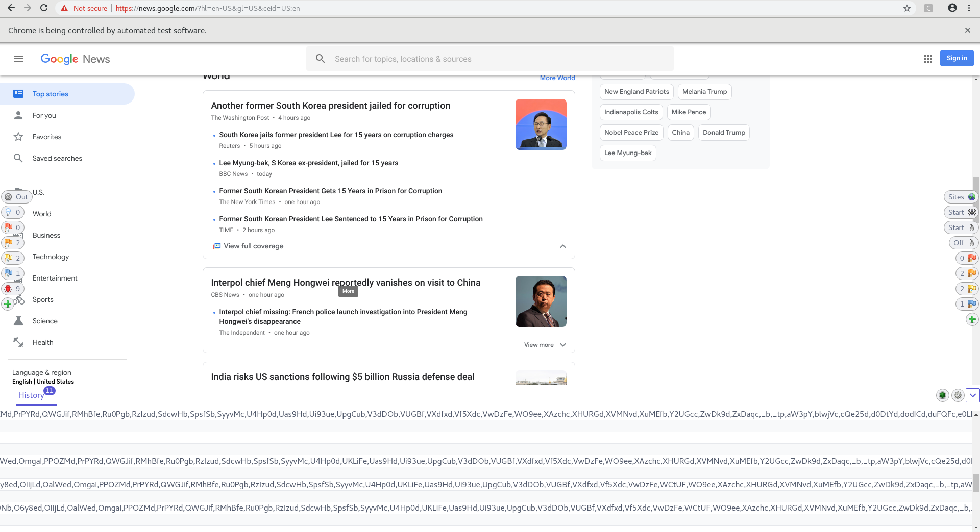Image resolution: width=980 pixels, height=532 pixels.
Task: Open Saved searches in the sidebar
Action: pos(67,158)
